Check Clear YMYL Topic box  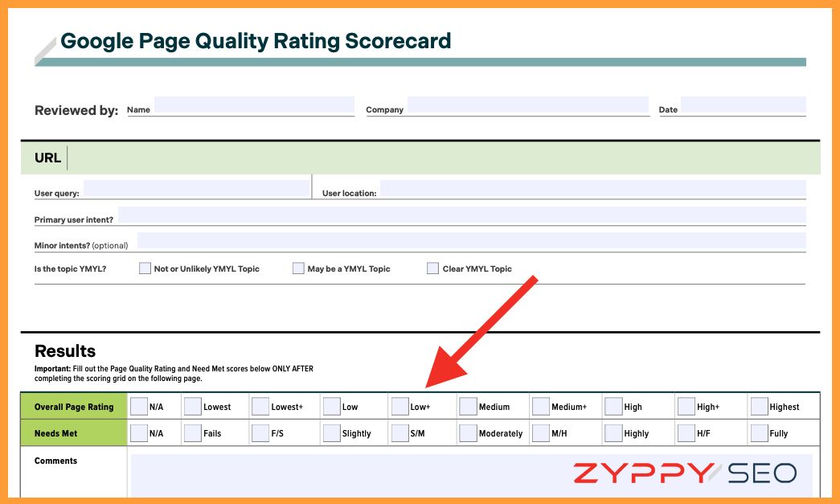point(432,268)
